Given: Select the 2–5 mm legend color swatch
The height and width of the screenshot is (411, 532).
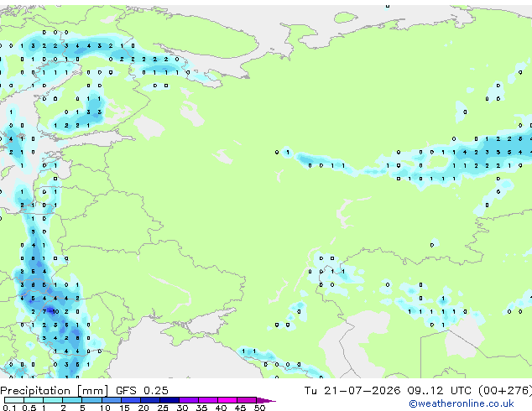Looking at the screenshot, I should (x=72, y=400).
